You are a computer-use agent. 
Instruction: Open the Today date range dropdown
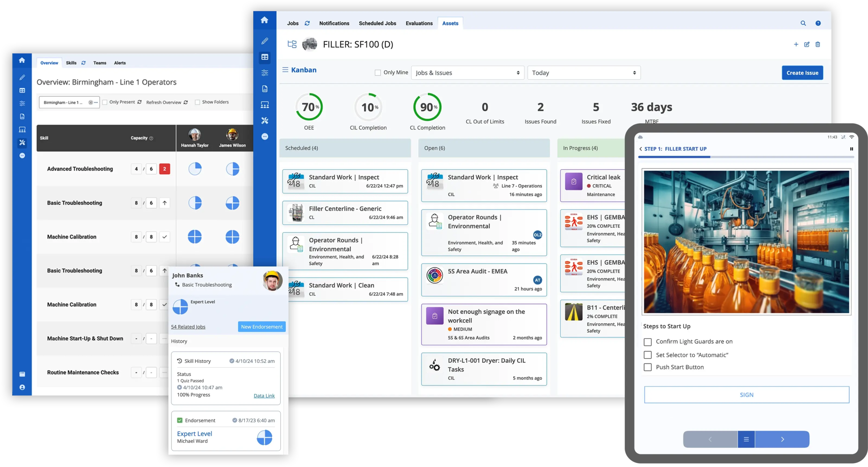(x=584, y=73)
